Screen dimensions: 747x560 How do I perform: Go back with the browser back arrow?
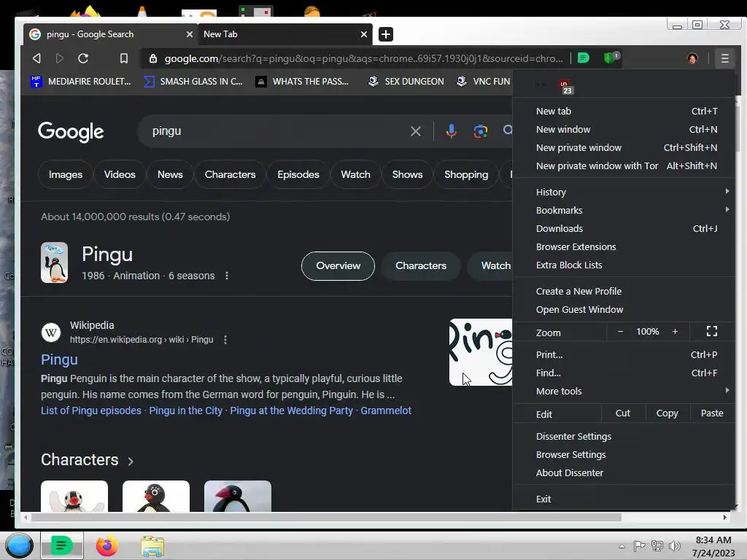pos(36,58)
